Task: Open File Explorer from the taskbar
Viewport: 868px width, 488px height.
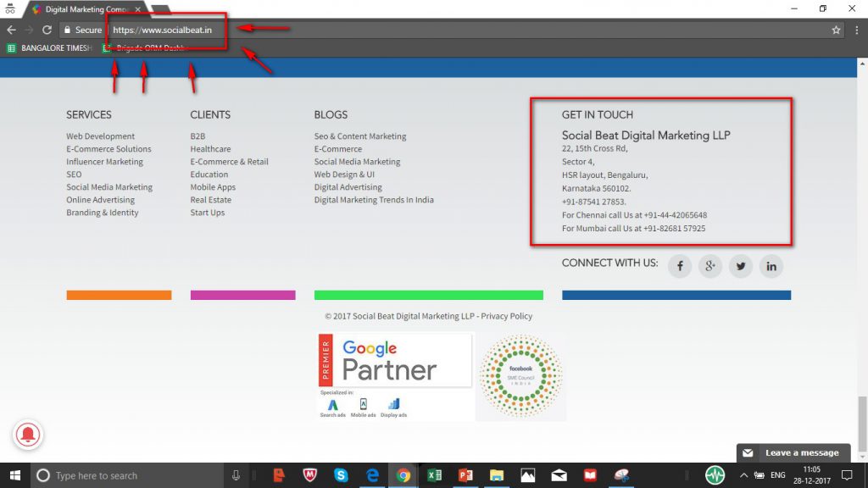Action: 497,474
